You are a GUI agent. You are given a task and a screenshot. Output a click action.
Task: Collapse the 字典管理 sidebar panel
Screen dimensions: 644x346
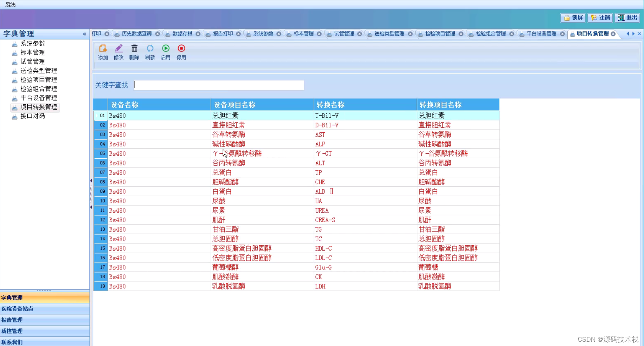[x=84, y=34]
